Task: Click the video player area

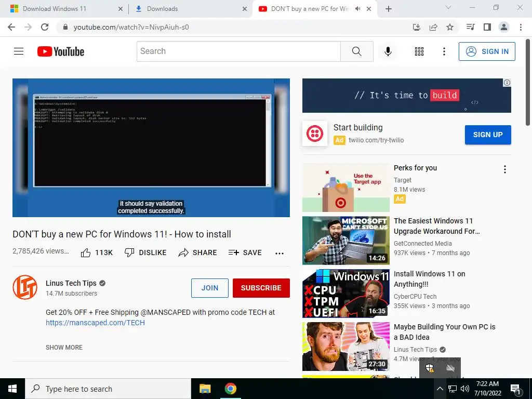Action: point(151,148)
